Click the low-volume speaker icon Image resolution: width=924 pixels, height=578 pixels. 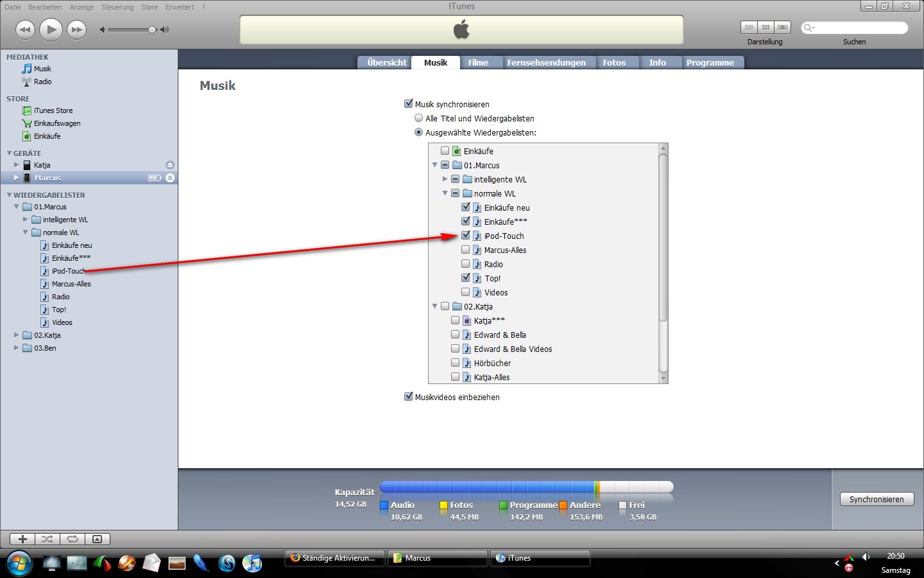point(102,30)
